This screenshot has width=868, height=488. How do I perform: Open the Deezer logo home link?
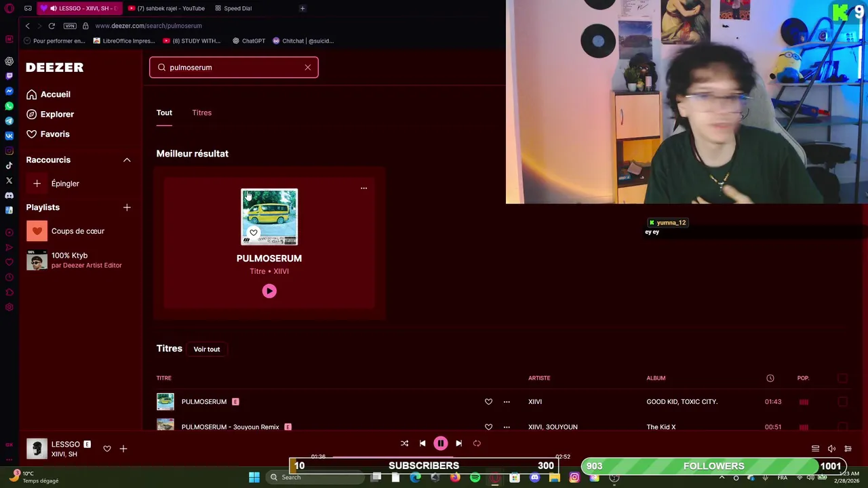(55, 67)
